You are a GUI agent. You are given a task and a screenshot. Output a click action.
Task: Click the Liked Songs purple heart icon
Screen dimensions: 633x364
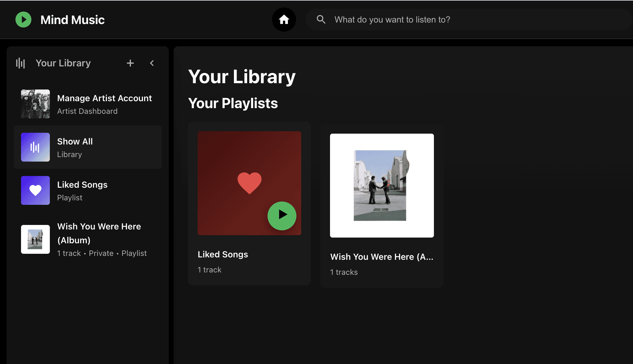[x=35, y=190]
